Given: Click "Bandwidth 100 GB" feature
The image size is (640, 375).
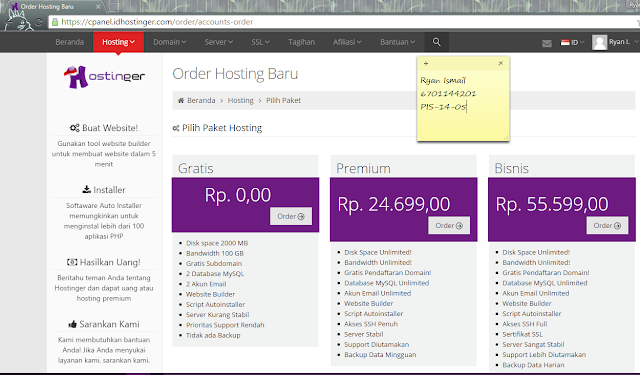Looking at the screenshot, I should [x=215, y=253].
